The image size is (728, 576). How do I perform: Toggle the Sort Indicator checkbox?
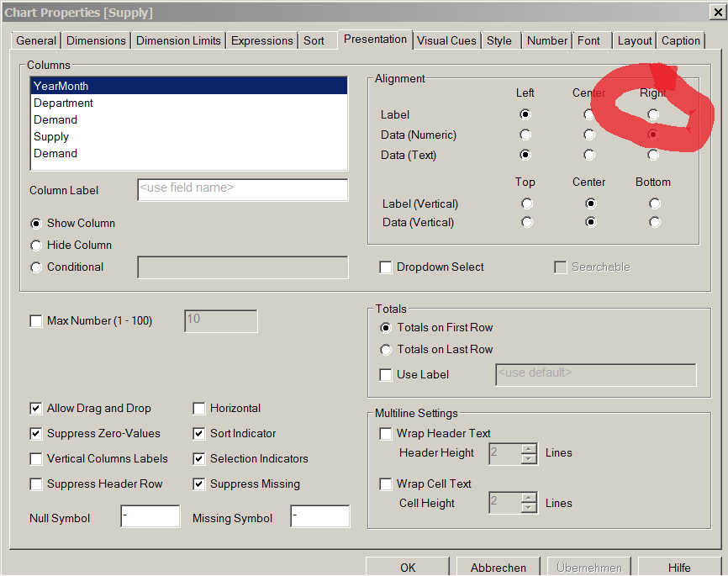tap(199, 434)
